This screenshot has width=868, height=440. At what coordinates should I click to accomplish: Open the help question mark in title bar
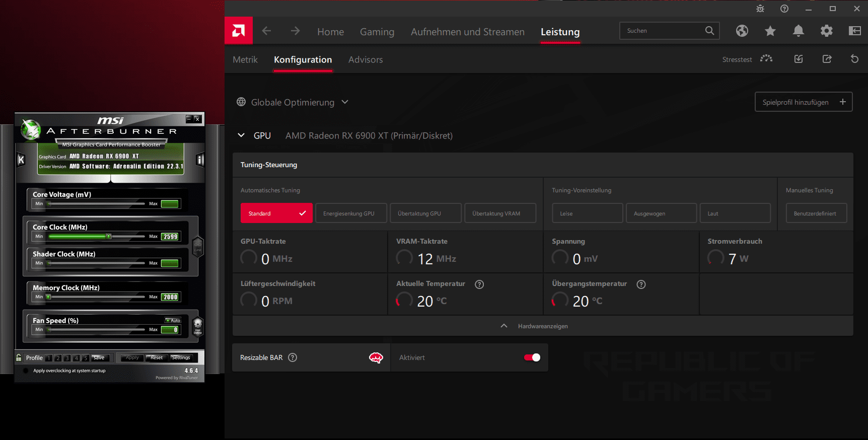(784, 9)
